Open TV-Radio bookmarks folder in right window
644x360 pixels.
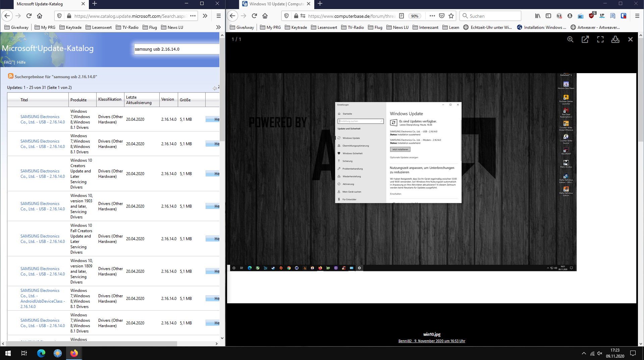pyautogui.click(x=352, y=28)
